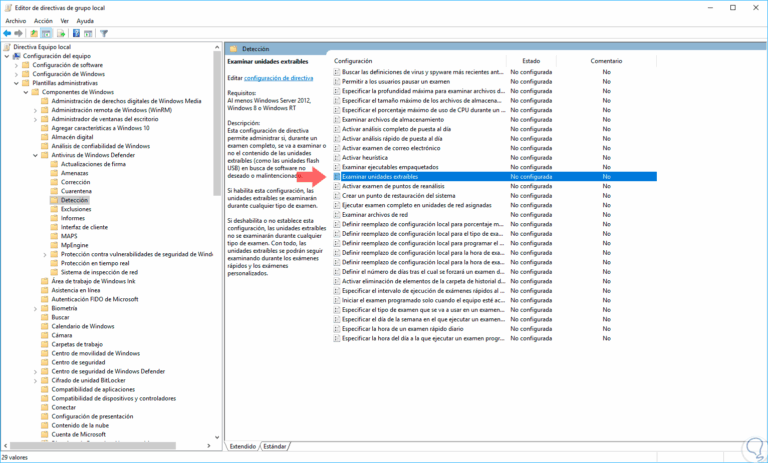Collapse the Componentes de Windows node
768x463 pixels.
(26, 92)
